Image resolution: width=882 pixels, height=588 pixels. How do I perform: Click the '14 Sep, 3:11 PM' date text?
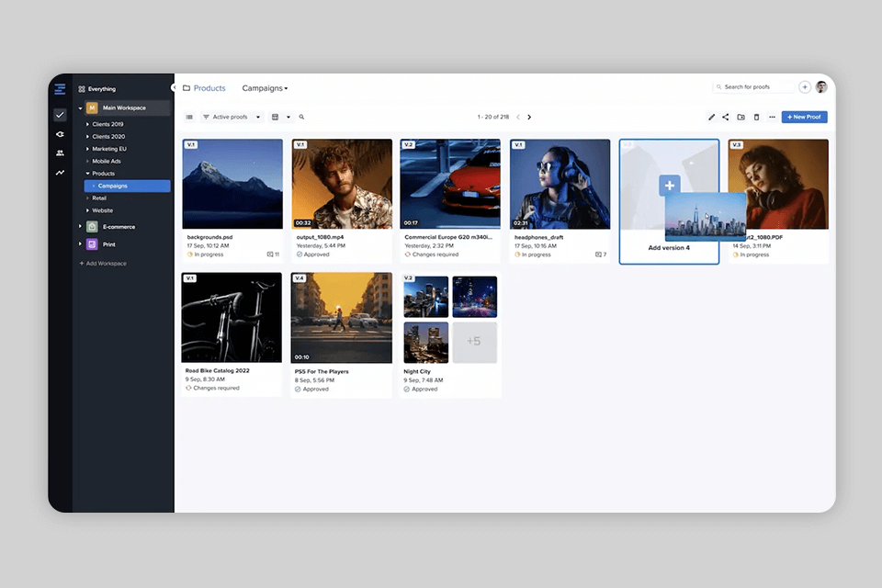(752, 246)
